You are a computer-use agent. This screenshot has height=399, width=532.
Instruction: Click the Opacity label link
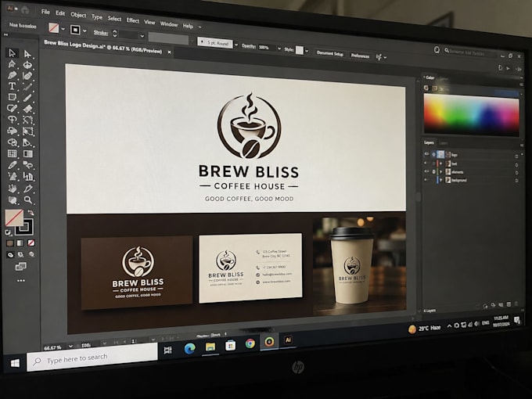[249, 46]
